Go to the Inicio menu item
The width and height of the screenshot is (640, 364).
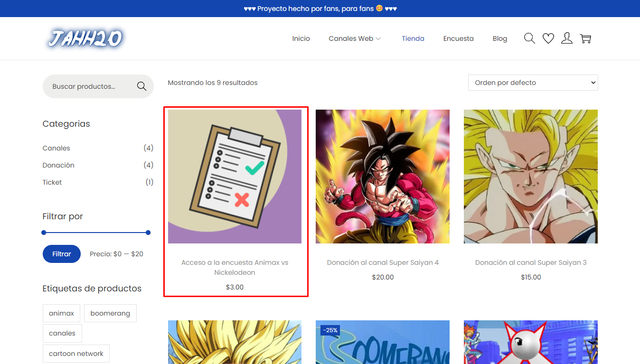[301, 38]
